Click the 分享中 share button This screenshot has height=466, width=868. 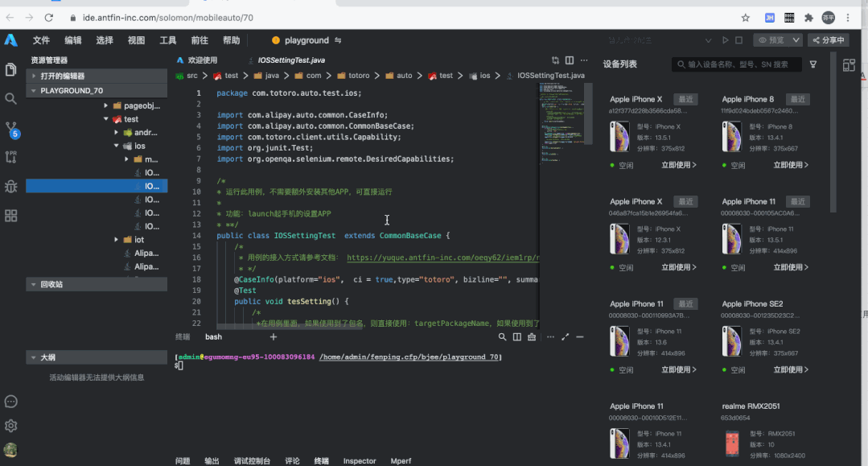(x=827, y=40)
